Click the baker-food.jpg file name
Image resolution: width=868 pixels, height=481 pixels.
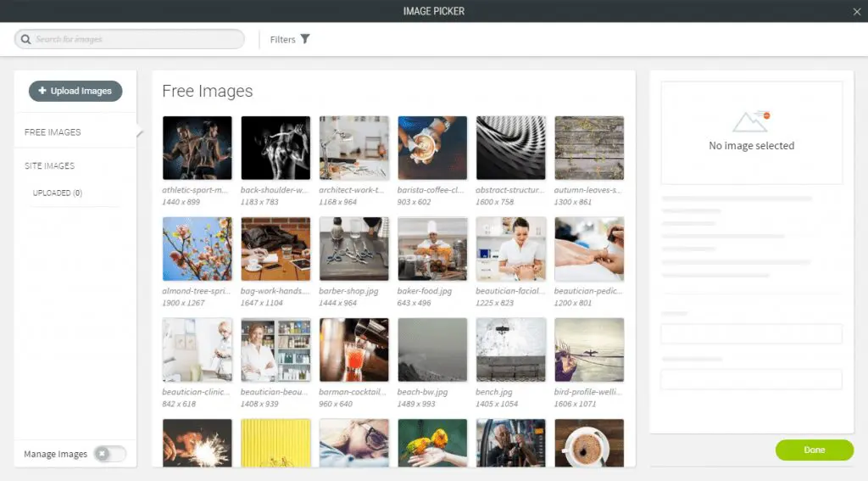click(424, 291)
